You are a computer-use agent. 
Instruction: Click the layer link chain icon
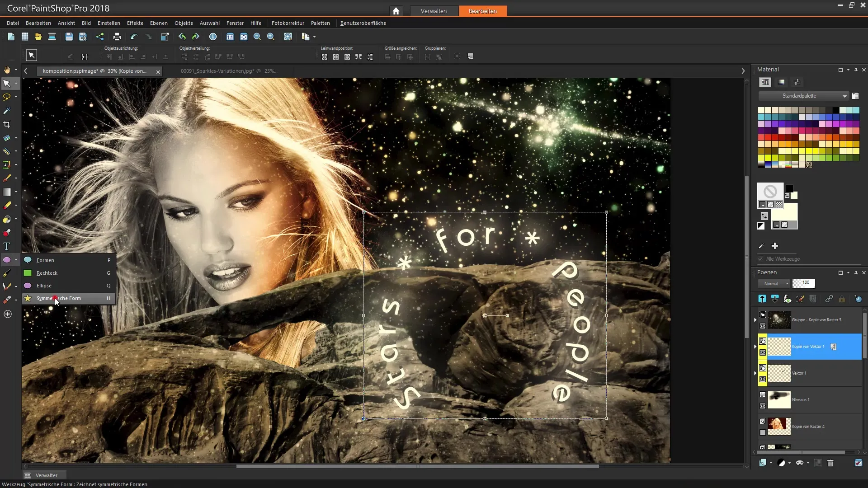(829, 299)
